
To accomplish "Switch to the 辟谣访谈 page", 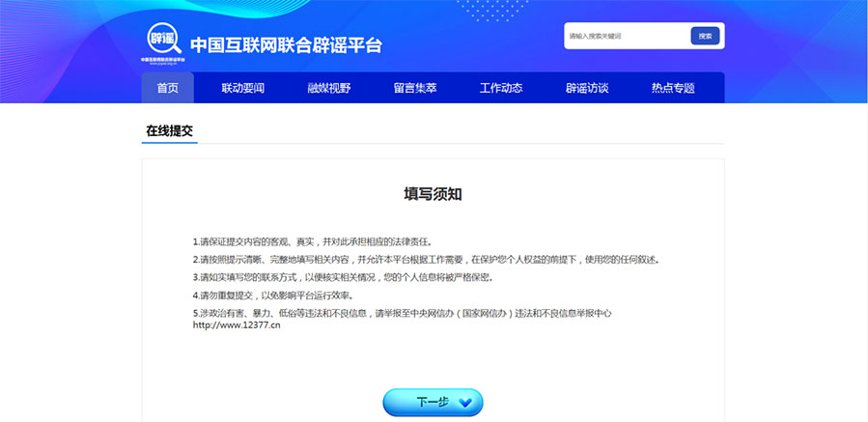I will (x=586, y=88).
